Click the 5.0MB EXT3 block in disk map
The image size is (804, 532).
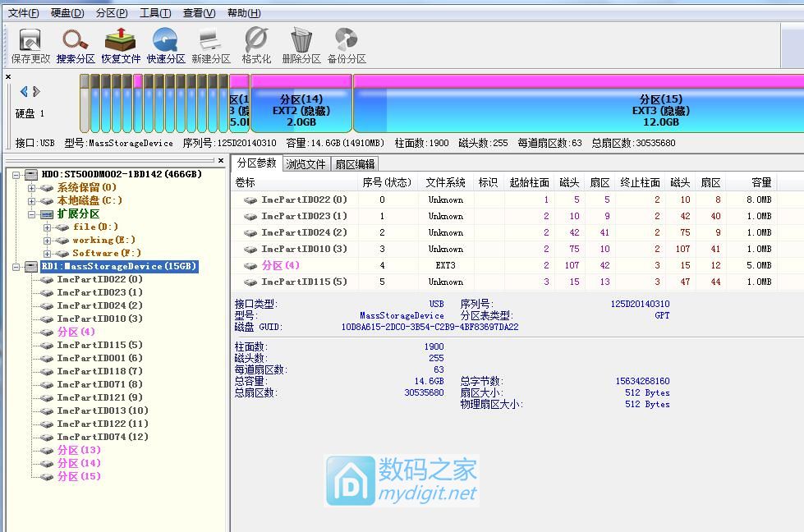(240, 103)
